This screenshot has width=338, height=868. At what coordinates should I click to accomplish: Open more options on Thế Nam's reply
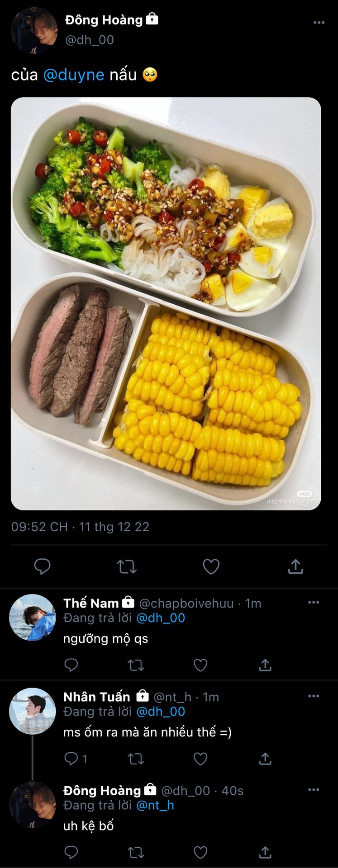314,603
